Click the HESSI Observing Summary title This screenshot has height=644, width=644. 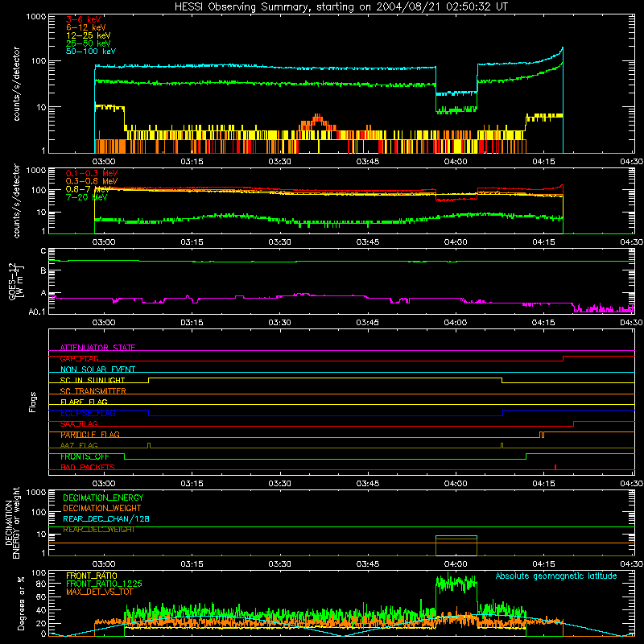[341, 7]
